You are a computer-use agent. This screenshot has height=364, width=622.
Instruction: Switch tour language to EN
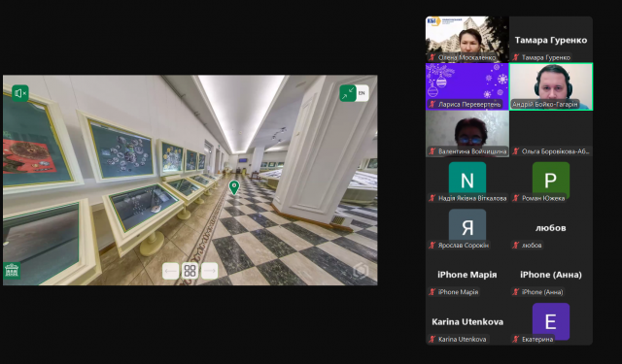(362, 93)
